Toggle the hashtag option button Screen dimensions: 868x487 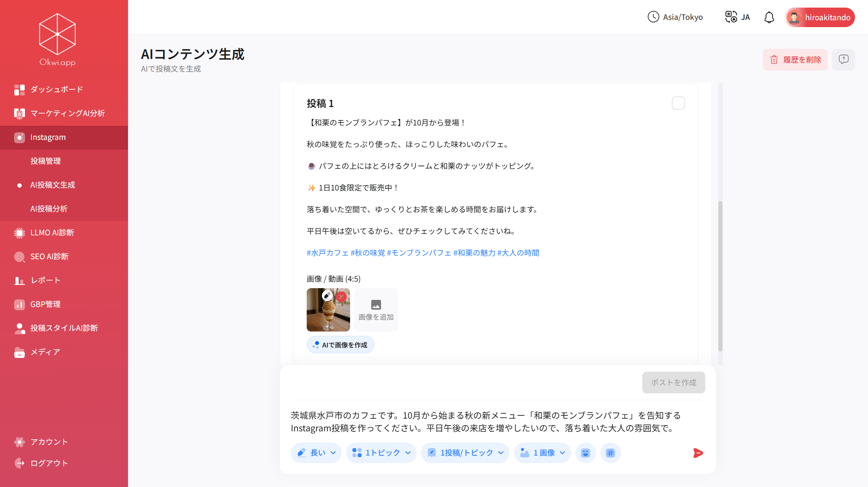coord(610,453)
